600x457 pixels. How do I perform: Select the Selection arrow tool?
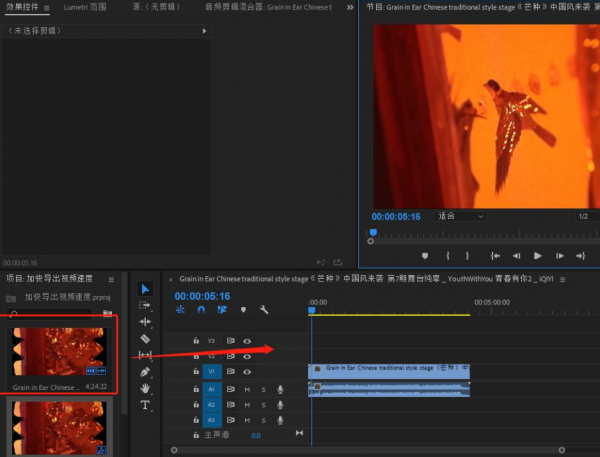tap(145, 289)
